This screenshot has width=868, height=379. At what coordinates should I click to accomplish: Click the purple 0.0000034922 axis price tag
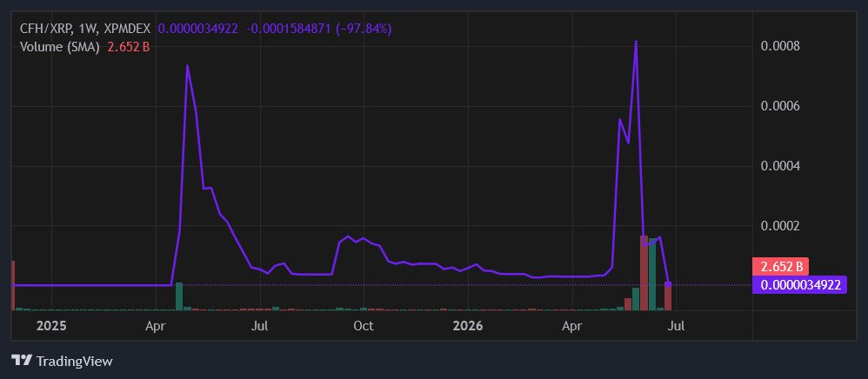pos(800,285)
